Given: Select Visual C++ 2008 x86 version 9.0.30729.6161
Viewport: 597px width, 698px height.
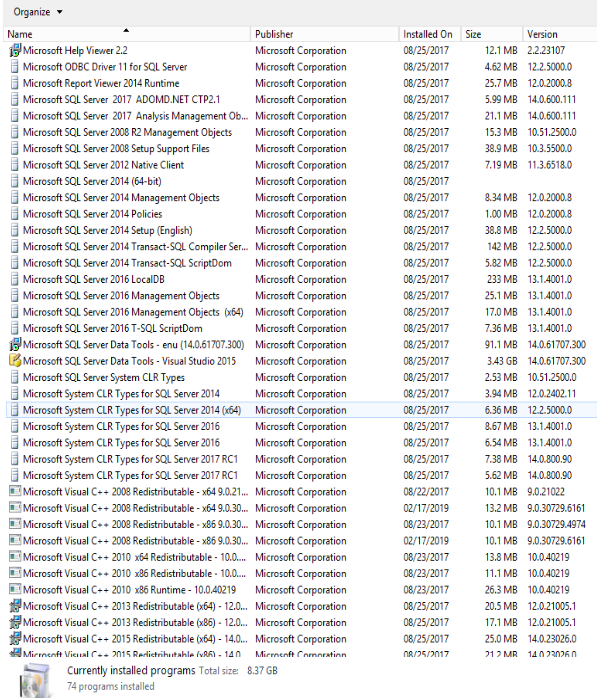Looking at the screenshot, I should point(301,541).
